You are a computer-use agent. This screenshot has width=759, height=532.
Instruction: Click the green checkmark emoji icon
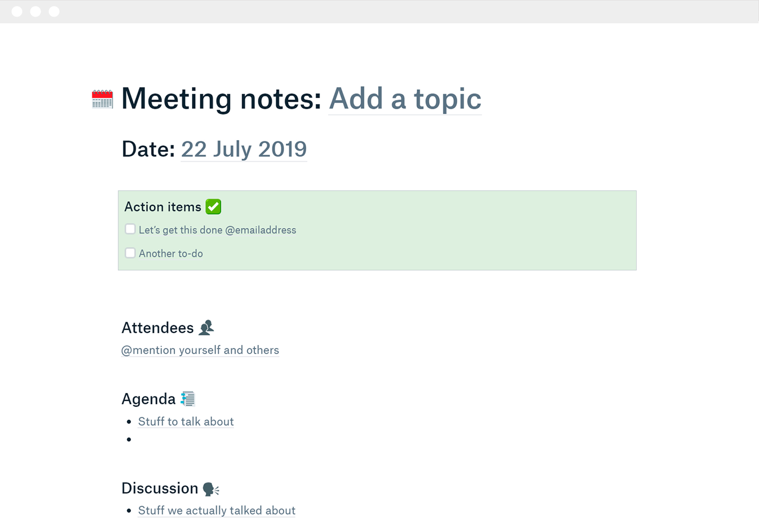tap(213, 207)
